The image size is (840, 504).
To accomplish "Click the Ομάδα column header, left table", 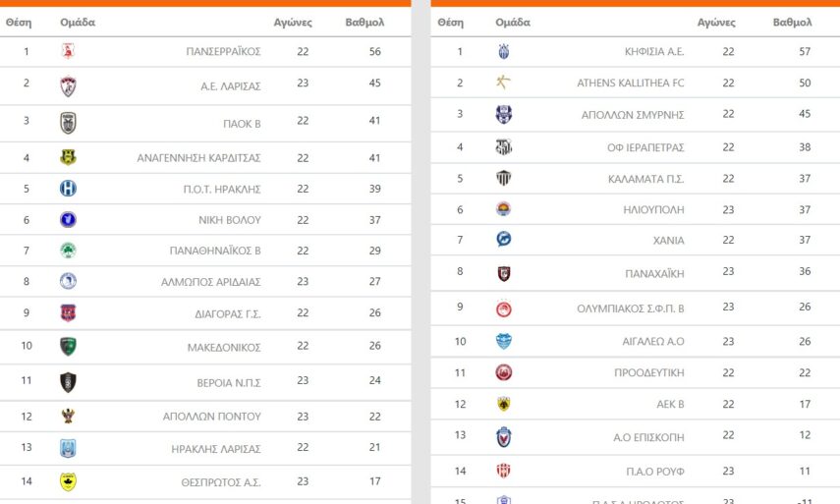I will coord(78,22).
